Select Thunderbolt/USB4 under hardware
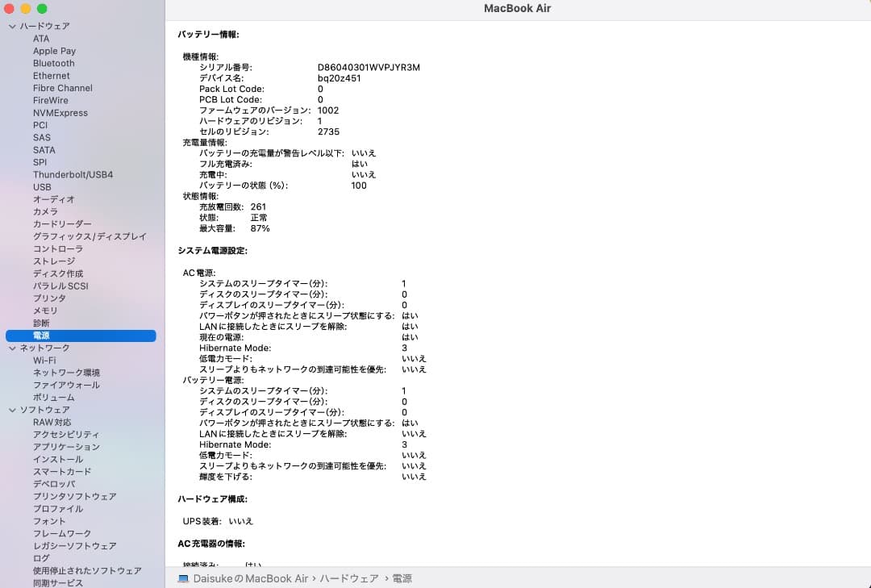Screen dimensions: 871x588 point(74,174)
